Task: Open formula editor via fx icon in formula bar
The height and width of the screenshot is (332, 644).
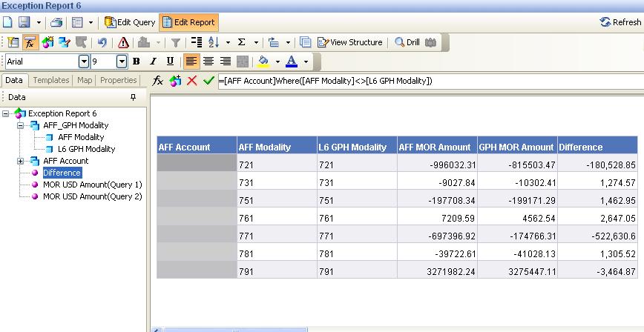Action: [x=158, y=81]
